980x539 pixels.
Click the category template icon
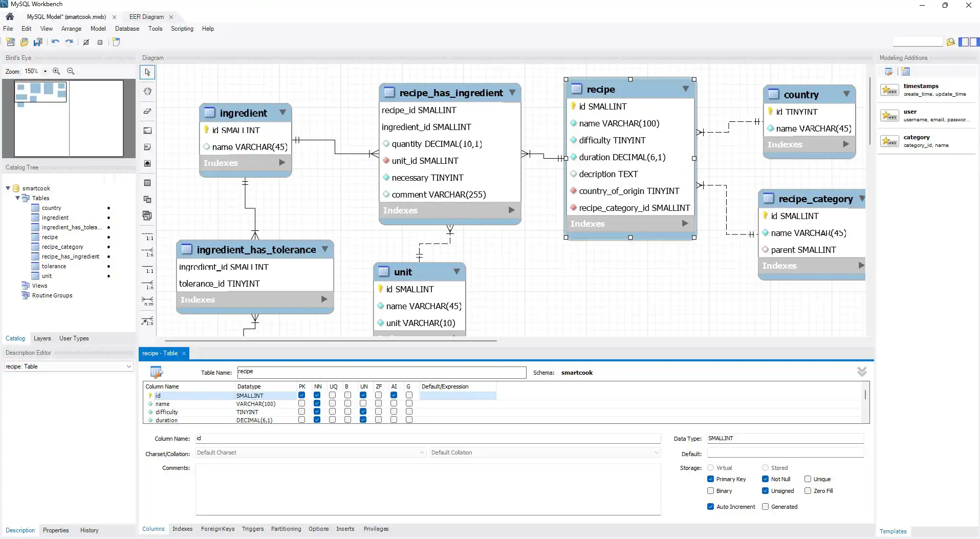[x=889, y=141]
